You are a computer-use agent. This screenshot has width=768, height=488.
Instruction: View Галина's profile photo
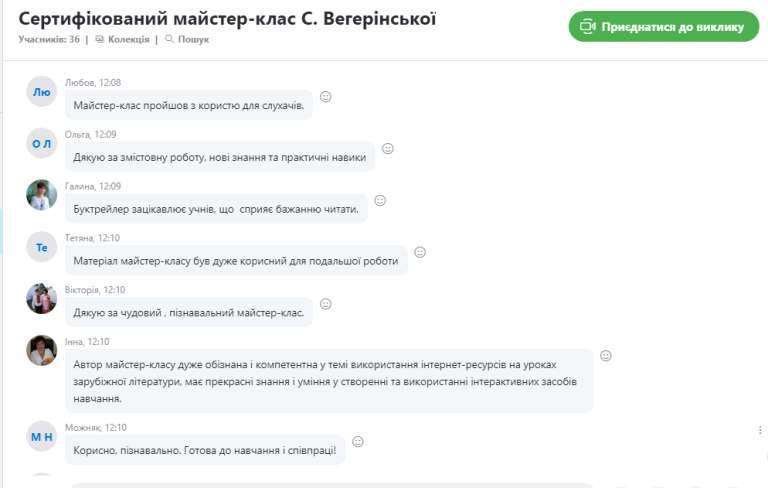pyautogui.click(x=42, y=195)
